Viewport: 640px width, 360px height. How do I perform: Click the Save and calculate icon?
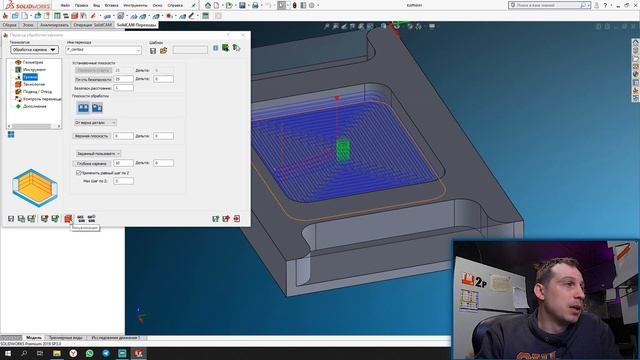(x=31, y=219)
